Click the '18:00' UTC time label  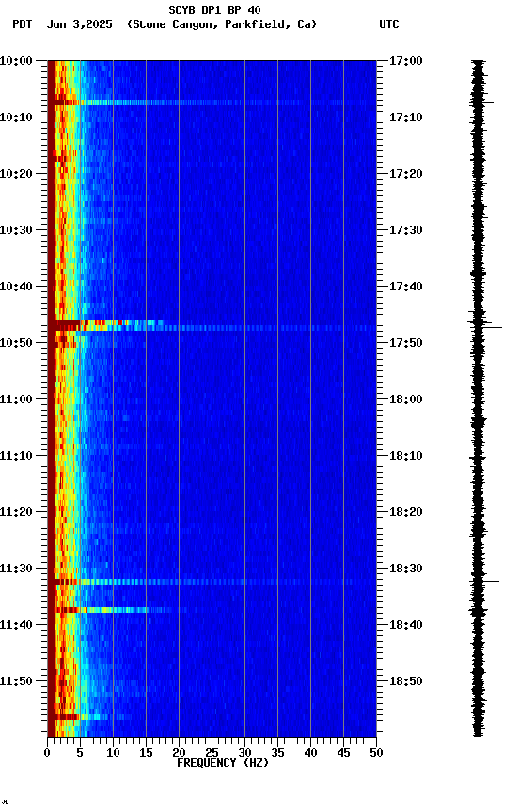pyautogui.click(x=406, y=399)
